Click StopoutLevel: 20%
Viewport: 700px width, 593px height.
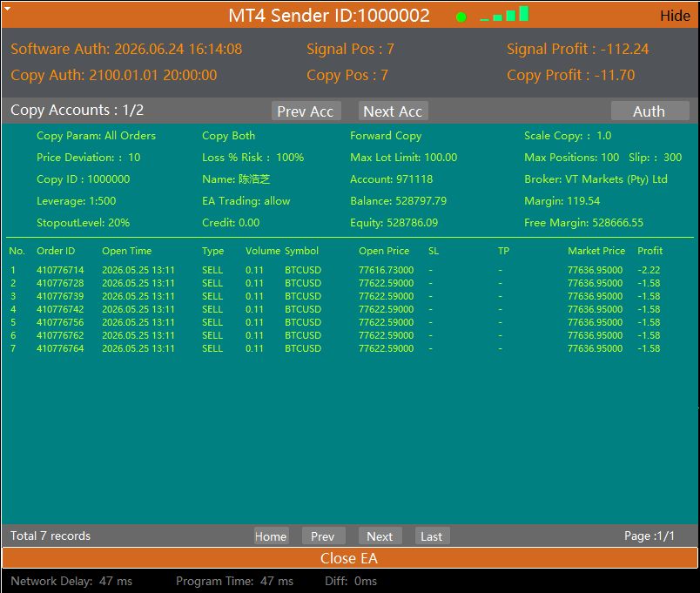coord(83,223)
